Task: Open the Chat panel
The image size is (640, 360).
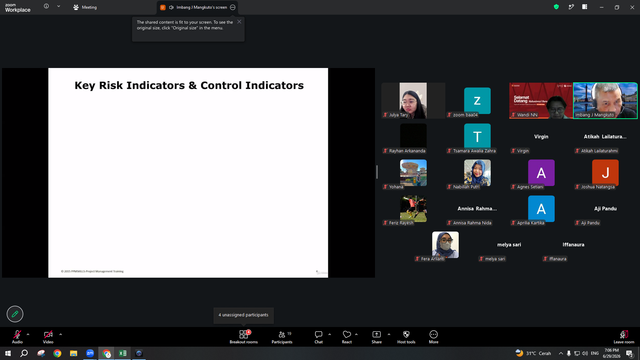Action: (318, 337)
